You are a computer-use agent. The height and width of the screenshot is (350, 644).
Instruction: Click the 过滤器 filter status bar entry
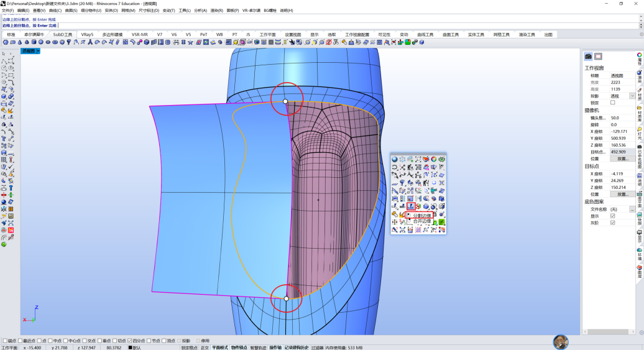pos(316,348)
